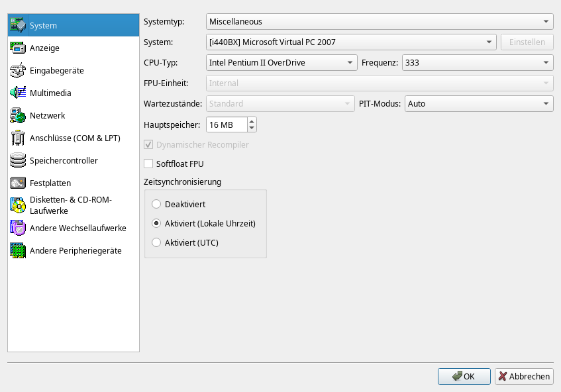561x392 pixels.
Task: Click the Anzeige monitor icon in sidebar
Action: coord(18,48)
